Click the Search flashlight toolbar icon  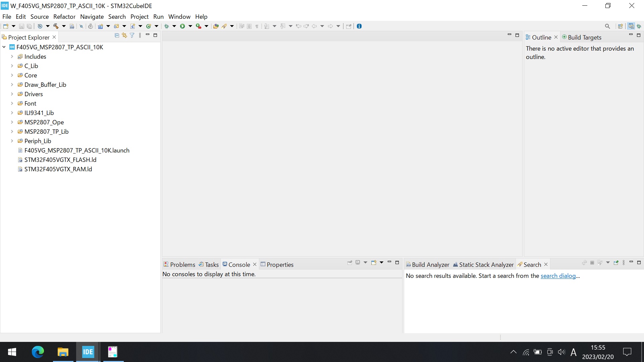[224, 26]
